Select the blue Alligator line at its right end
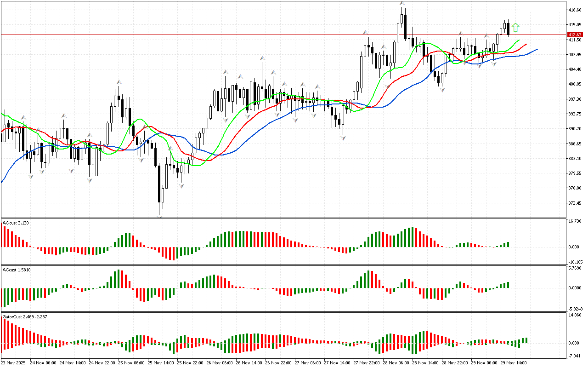Viewport: 588px width, 368px height. pyautogui.click(x=537, y=49)
